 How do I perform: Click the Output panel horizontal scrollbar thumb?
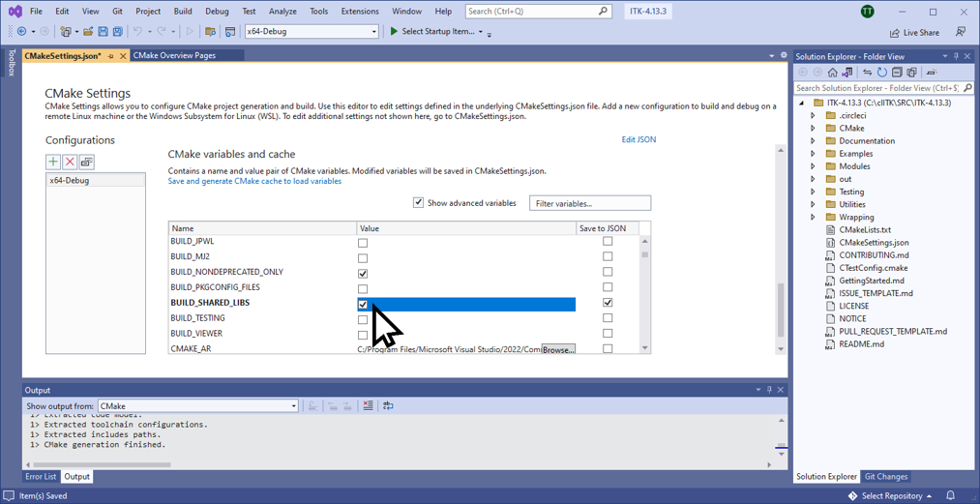click(x=102, y=464)
